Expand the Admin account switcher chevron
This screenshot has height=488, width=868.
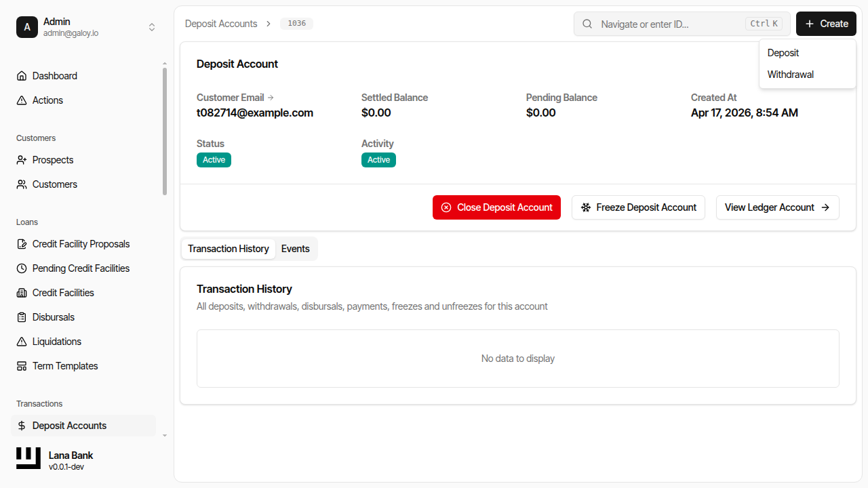[x=152, y=27]
